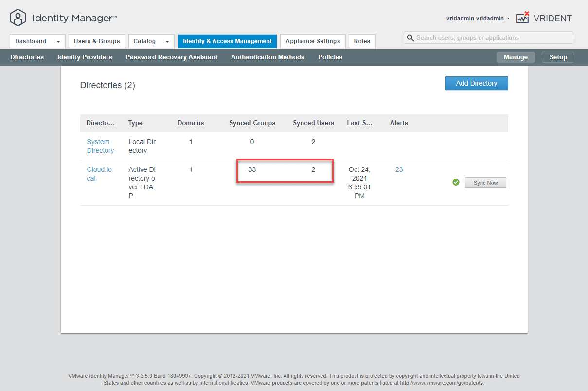Switch to the Roles tab
This screenshot has height=391, width=588.
click(x=362, y=41)
